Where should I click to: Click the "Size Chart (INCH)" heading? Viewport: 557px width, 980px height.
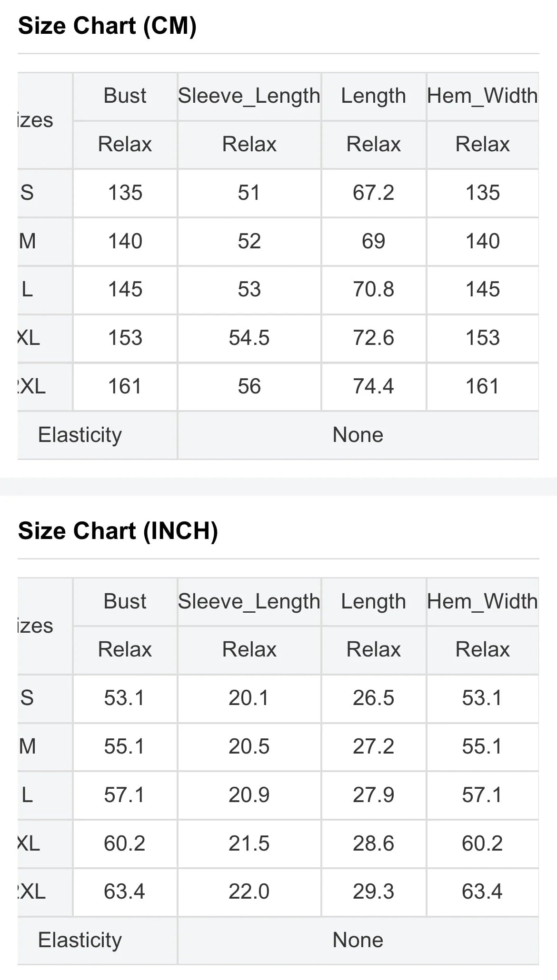(118, 531)
